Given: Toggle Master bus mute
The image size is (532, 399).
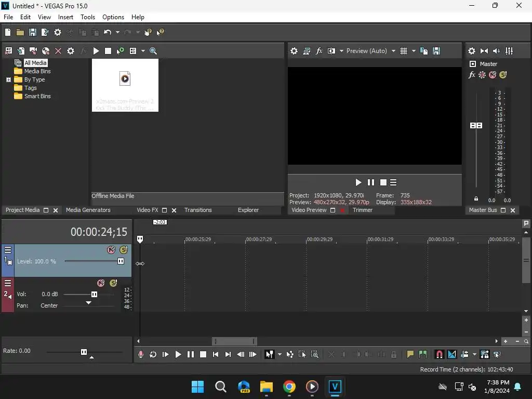Looking at the screenshot, I should (x=493, y=75).
